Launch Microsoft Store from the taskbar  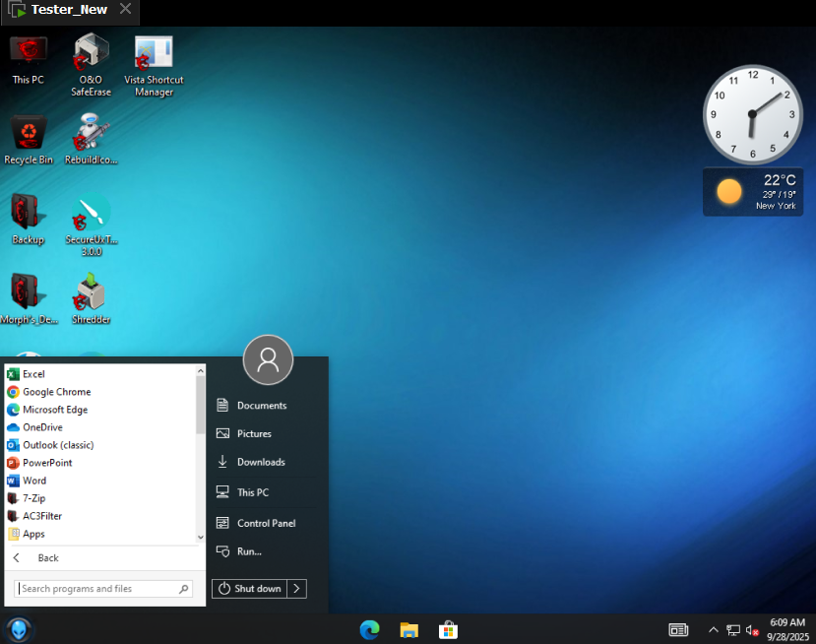pos(448,629)
